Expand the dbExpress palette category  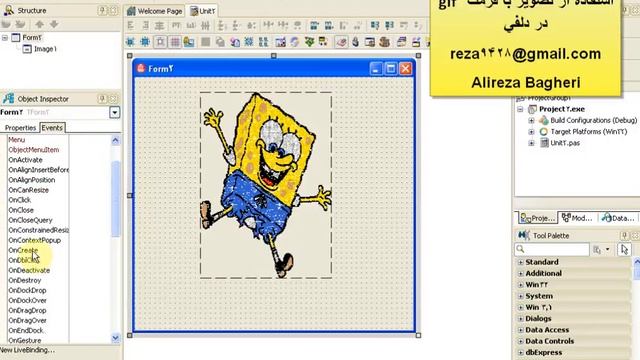point(521,352)
